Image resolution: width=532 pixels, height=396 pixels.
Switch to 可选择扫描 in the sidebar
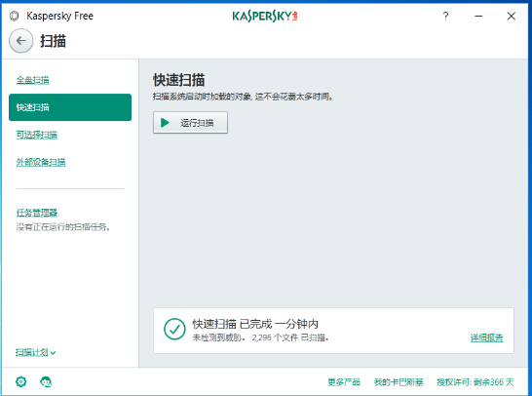pos(37,135)
